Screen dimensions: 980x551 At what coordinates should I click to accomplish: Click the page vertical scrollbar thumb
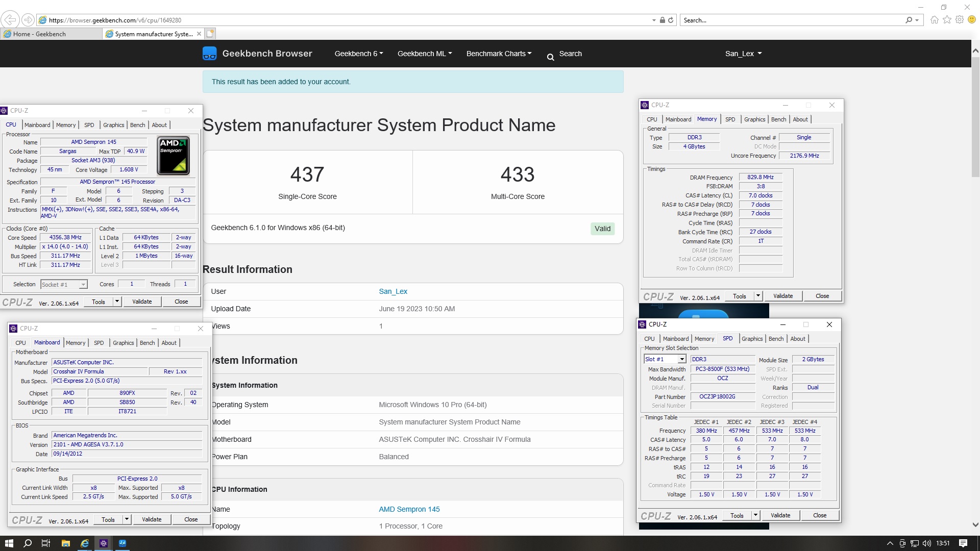975,116
